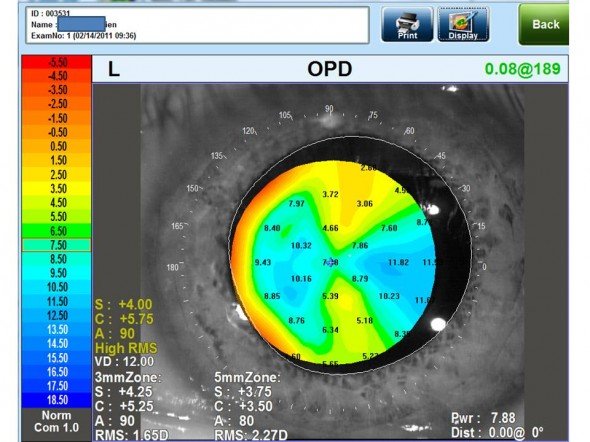Select the 3.50 color scale step
Viewport: 590px width, 442px height.
pos(56,189)
